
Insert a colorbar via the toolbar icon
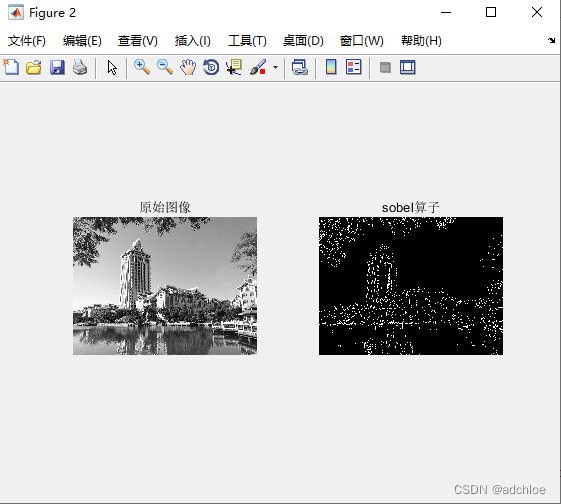tap(331, 67)
